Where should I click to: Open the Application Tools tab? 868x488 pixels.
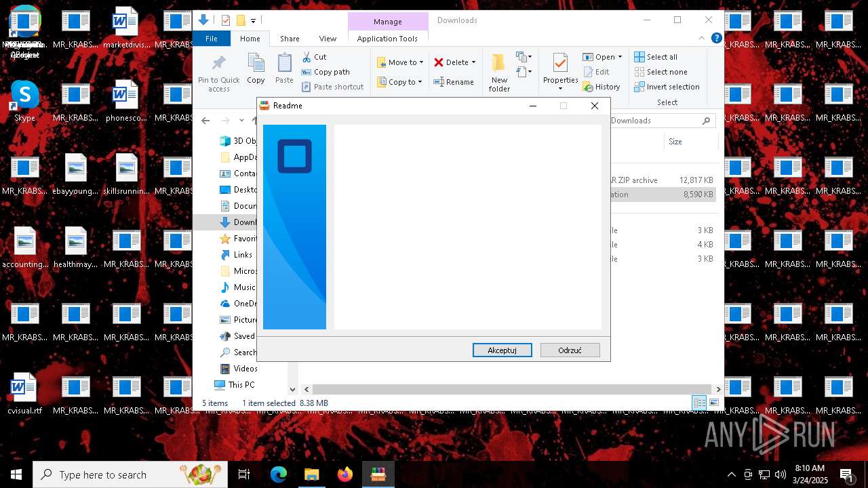[x=387, y=39]
